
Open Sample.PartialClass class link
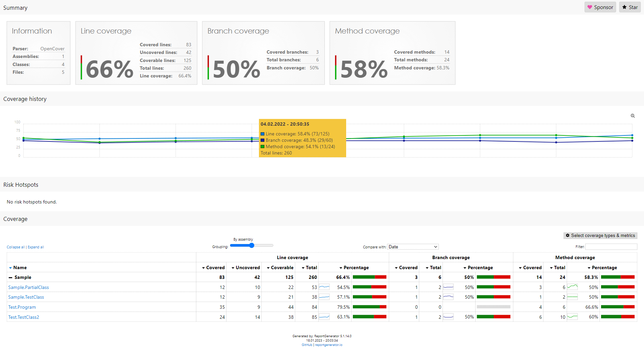click(29, 287)
